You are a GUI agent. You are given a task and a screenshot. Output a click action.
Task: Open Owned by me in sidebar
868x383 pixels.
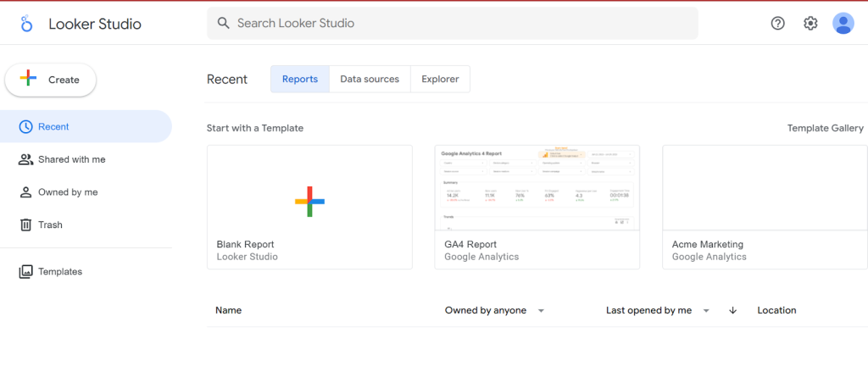[x=86, y=192]
